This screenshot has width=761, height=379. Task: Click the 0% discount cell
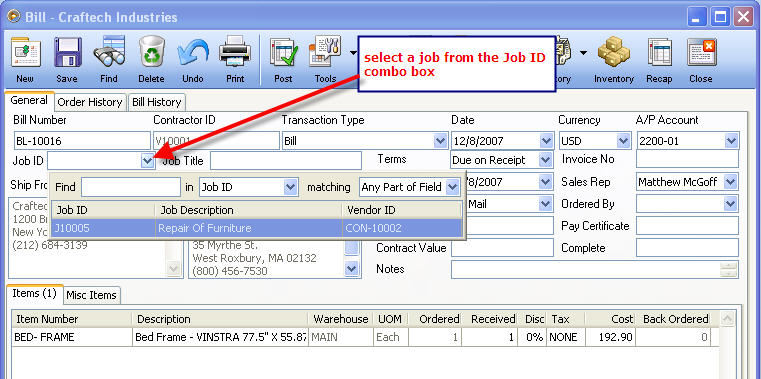point(532,337)
